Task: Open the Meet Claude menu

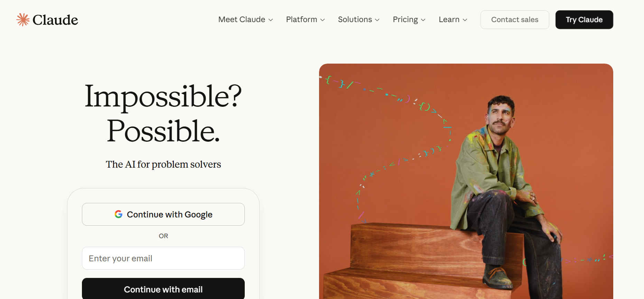Action: click(242, 20)
